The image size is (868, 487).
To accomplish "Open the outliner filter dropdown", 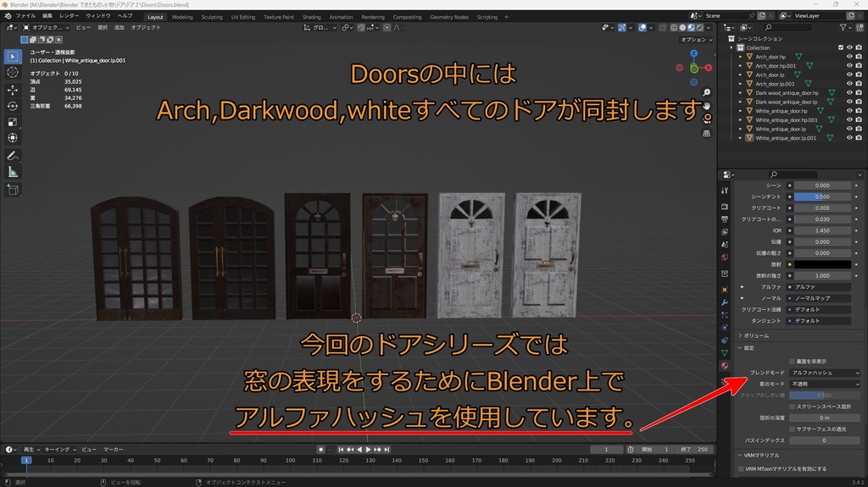I will point(846,28).
